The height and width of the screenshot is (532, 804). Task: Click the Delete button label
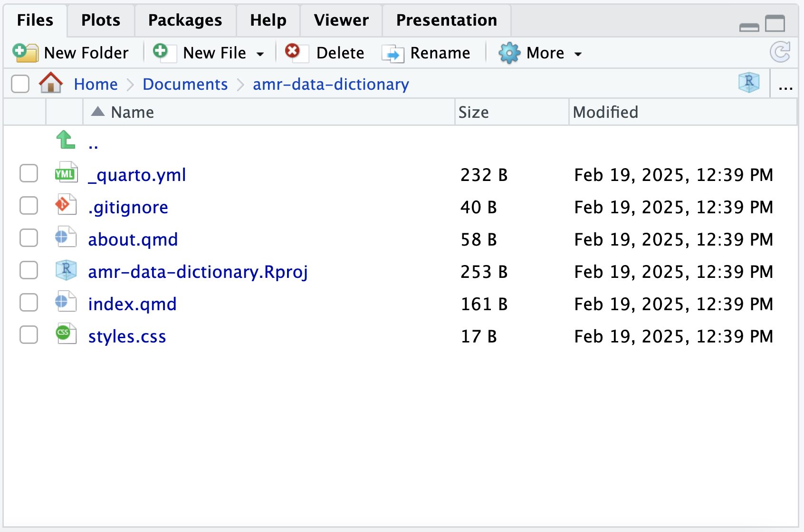click(340, 53)
